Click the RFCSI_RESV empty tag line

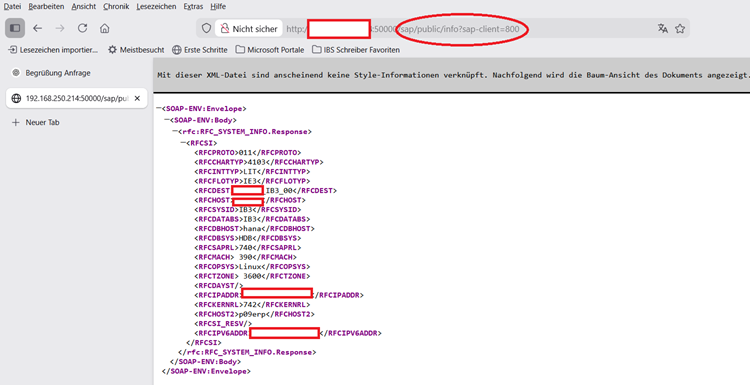pyautogui.click(x=223, y=323)
